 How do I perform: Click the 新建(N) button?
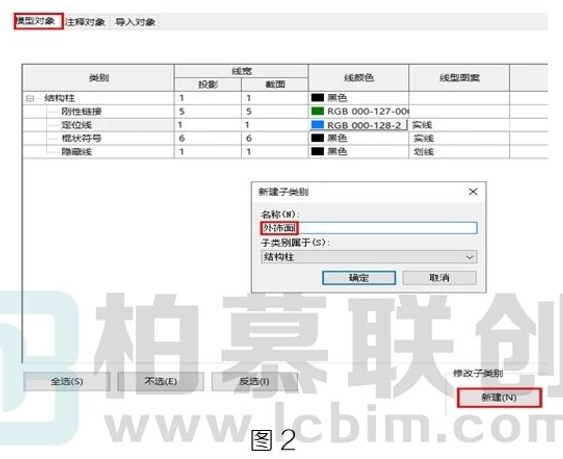coord(499,397)
